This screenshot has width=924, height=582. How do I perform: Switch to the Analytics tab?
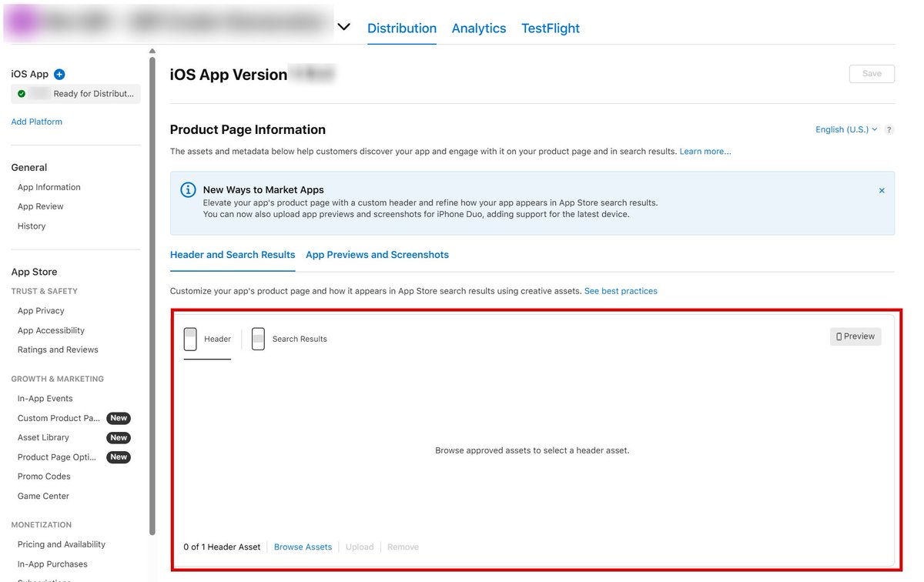point(479,28)
